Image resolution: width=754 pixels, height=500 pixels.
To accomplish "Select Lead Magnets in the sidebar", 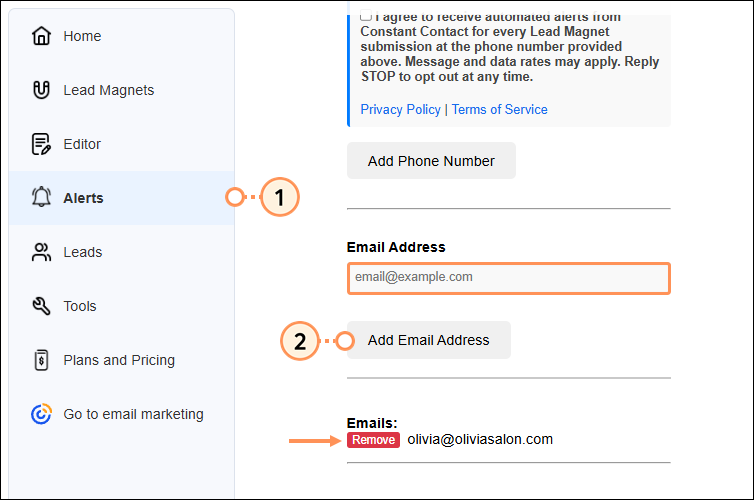I will [109, 91].
